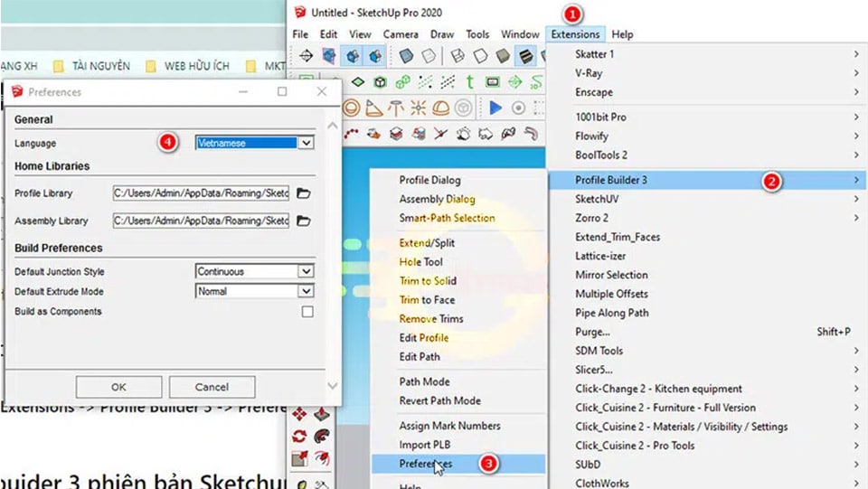
Task: Add a V-Ray Spot Light
Action: [x=373, y=108]
